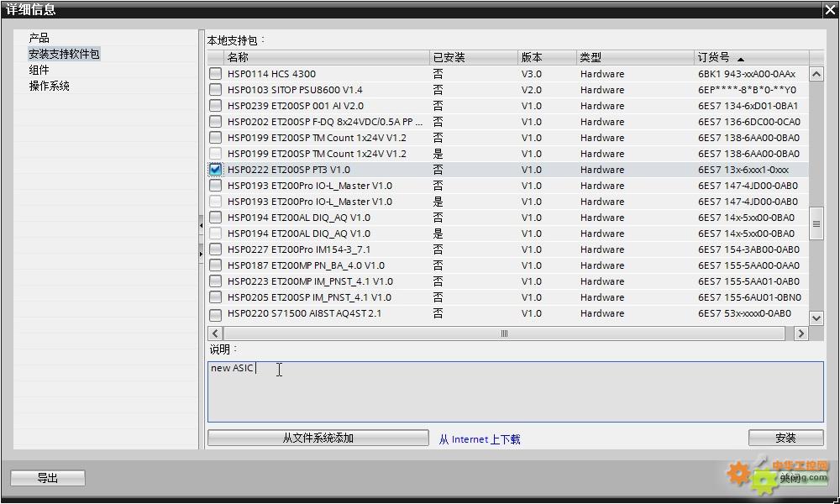Check the box for HSP0220 S71500 AI8ST AQ4ST 2.1
840x504 pixels.
tap(215, 314)
